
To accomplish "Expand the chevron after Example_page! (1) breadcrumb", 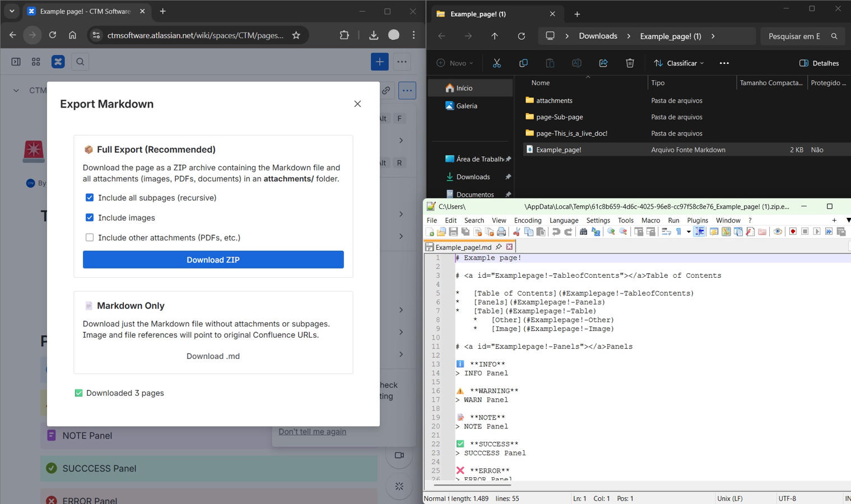I will pyautogui.click(x=713, y=36).
